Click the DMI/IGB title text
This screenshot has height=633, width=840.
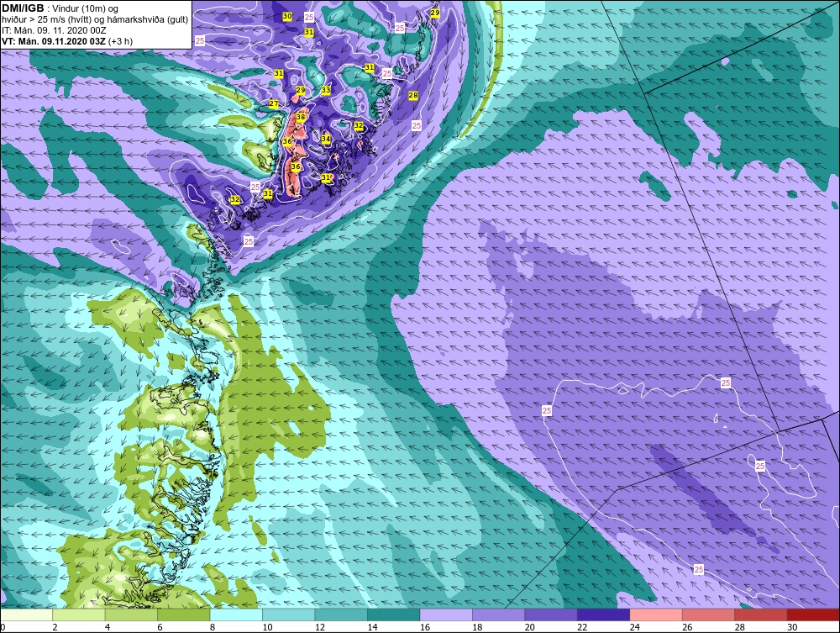click(x=23, y=8)
